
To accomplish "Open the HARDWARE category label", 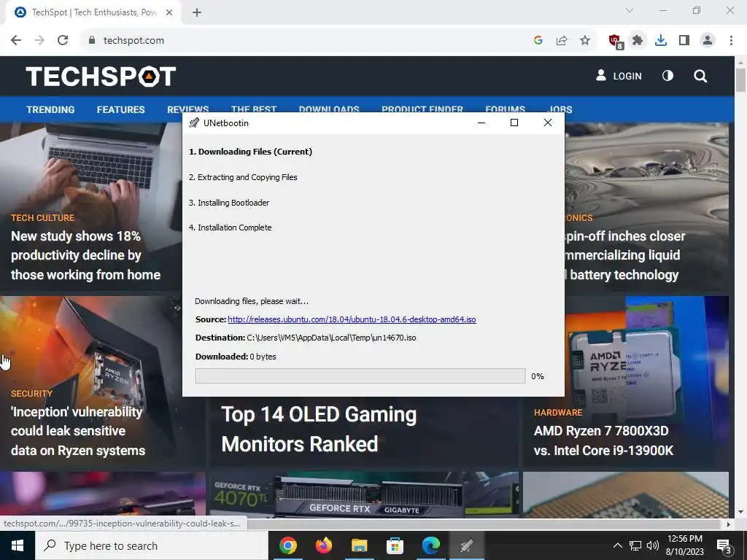I will [558, 413].
